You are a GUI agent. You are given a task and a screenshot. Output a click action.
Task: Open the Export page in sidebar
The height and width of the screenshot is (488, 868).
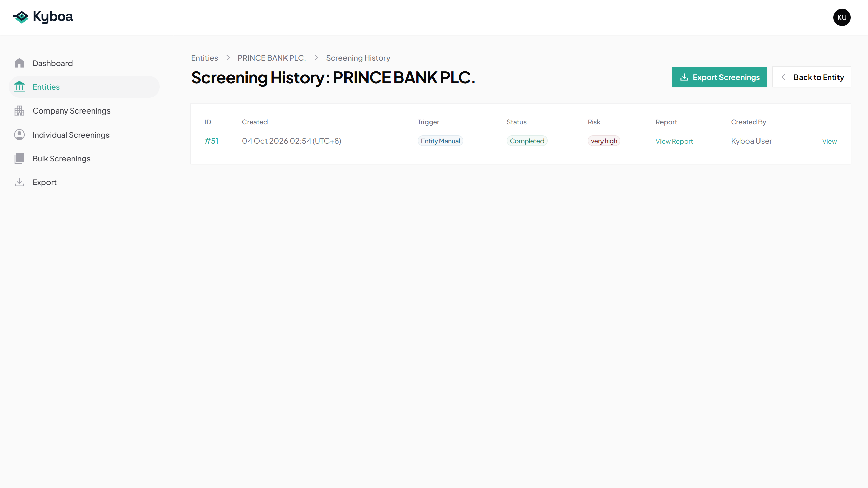(84, 182)
